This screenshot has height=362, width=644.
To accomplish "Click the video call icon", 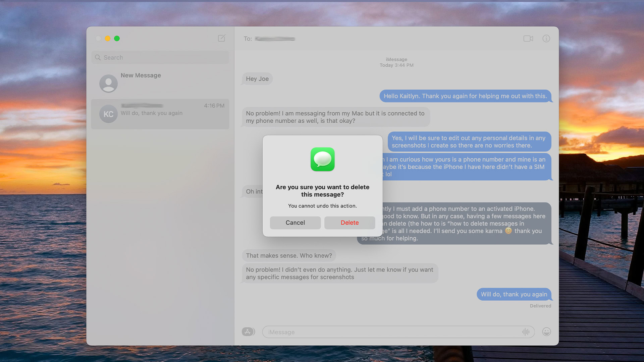I will [x=528, y=39].
